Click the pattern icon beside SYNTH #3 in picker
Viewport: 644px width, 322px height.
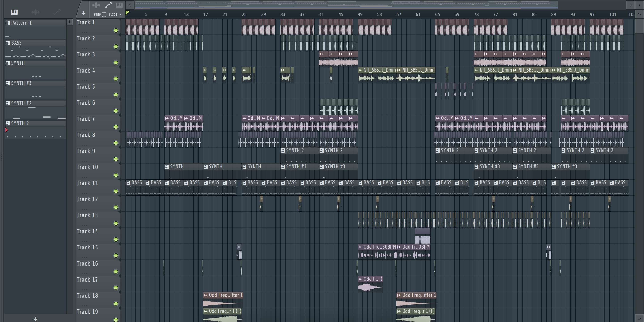(x=8, y=83)
